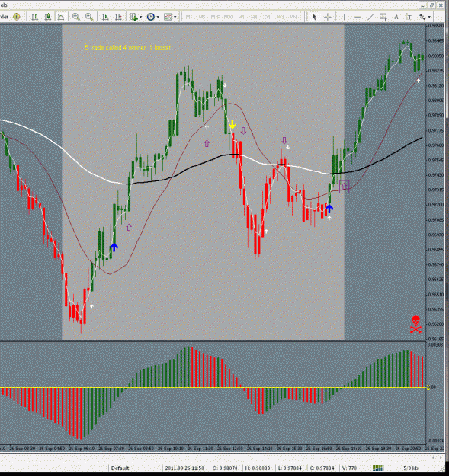
Task: Select the M15 timeframe button
Action: pos(215,17)
